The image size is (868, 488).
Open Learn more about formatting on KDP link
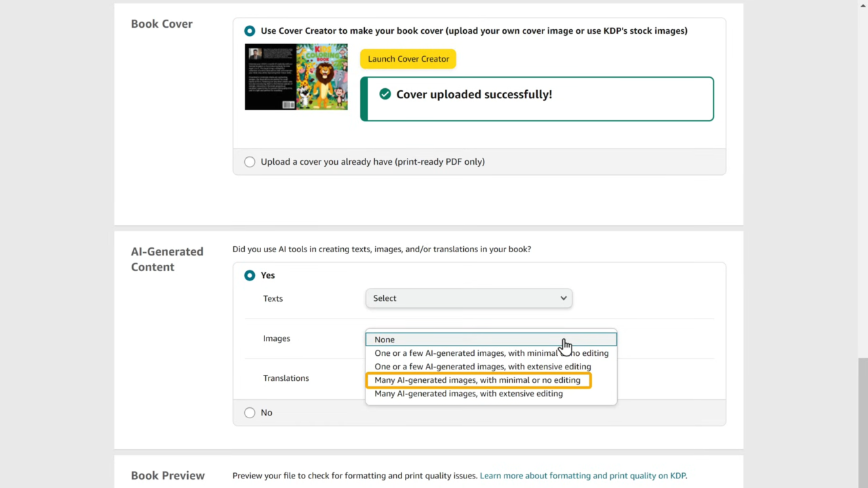coord(583,476)
